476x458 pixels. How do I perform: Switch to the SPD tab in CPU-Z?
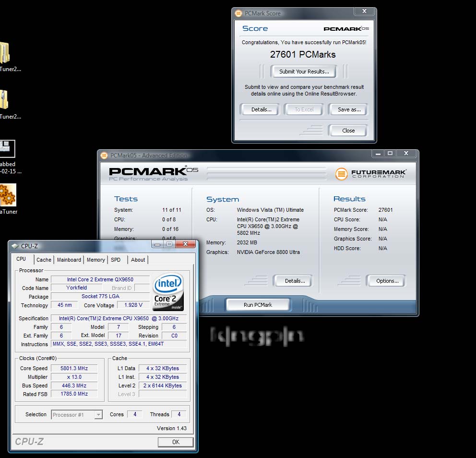[x=116, y=260]
